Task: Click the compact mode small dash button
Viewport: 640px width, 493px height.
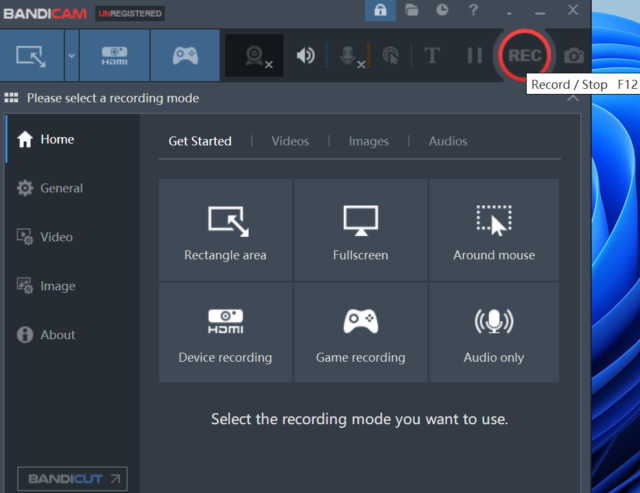Action: [x=509, y=11]
